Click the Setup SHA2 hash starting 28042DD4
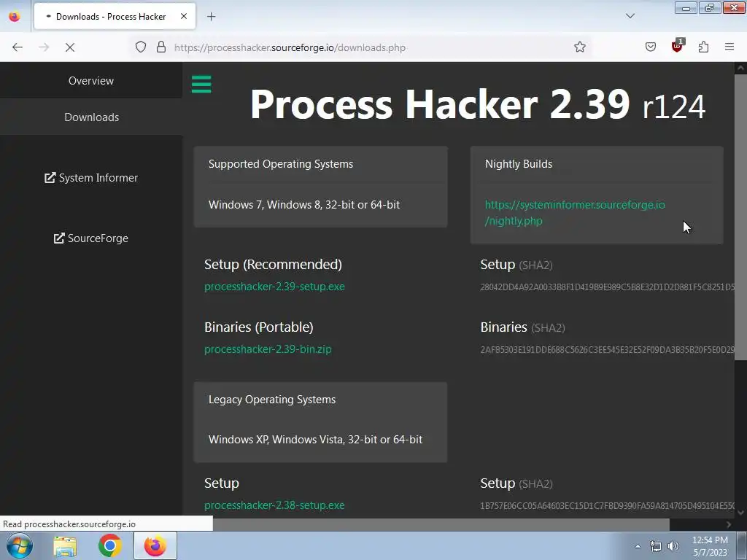The image size is (747, 560). click(x=608, y=287)
